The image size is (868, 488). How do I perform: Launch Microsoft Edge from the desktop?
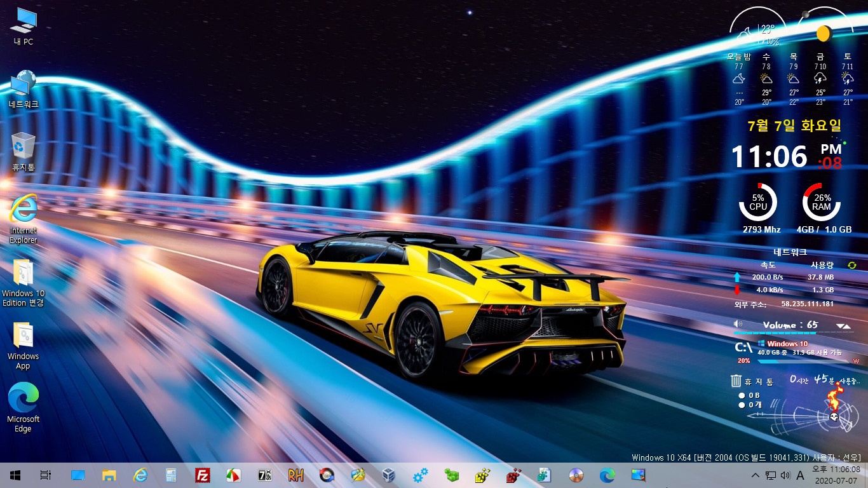tap(24, 407)
